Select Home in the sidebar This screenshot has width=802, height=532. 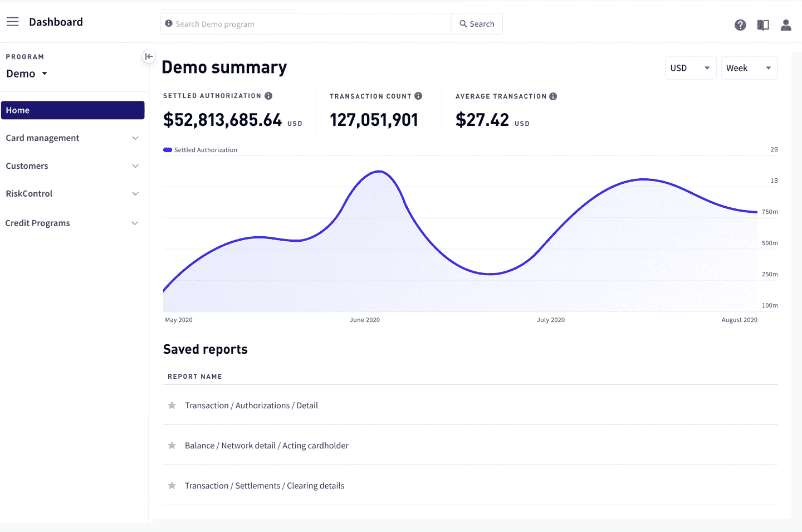tap(73, 110)
